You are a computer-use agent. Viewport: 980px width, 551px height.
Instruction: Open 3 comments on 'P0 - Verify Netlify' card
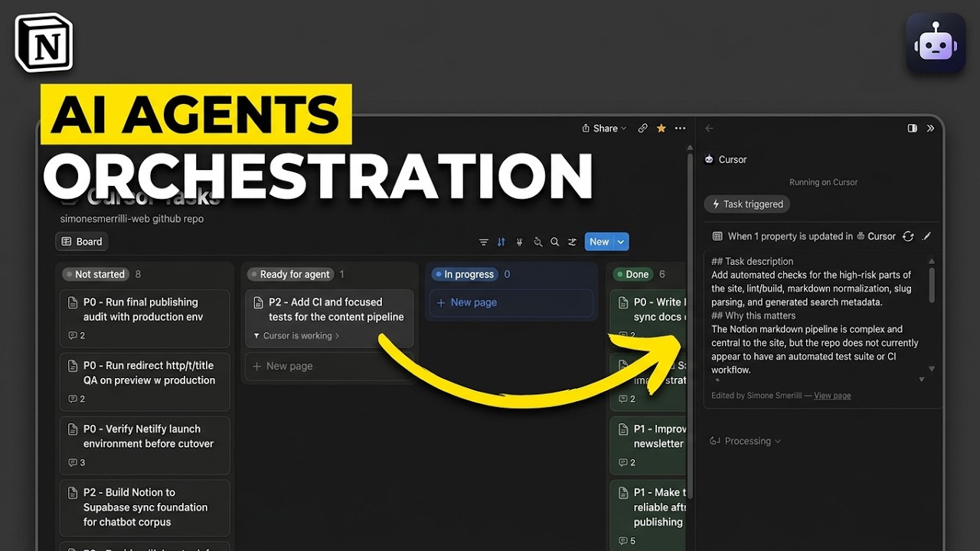point(77,462)
